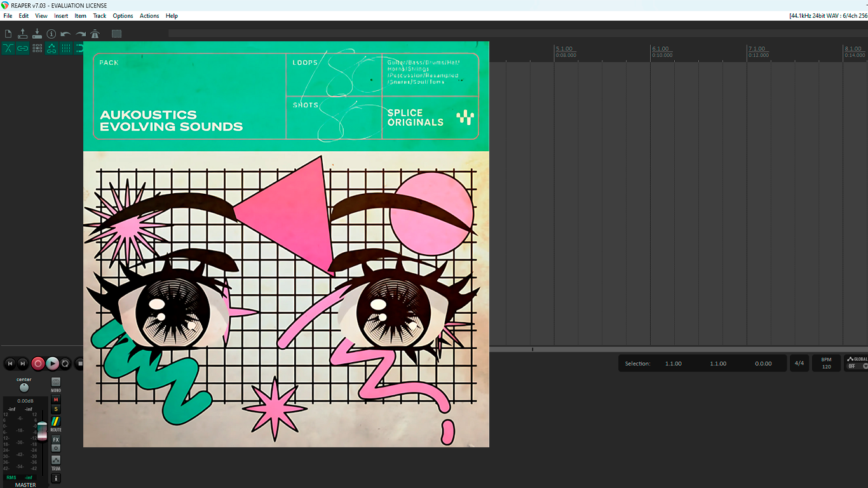Solo the master track

[56, 409]
